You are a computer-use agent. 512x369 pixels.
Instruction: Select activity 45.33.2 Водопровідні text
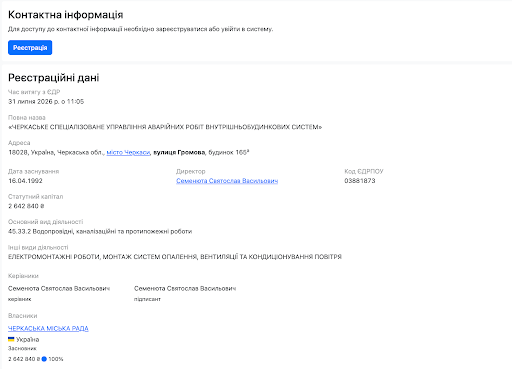(x=100, y=231)
